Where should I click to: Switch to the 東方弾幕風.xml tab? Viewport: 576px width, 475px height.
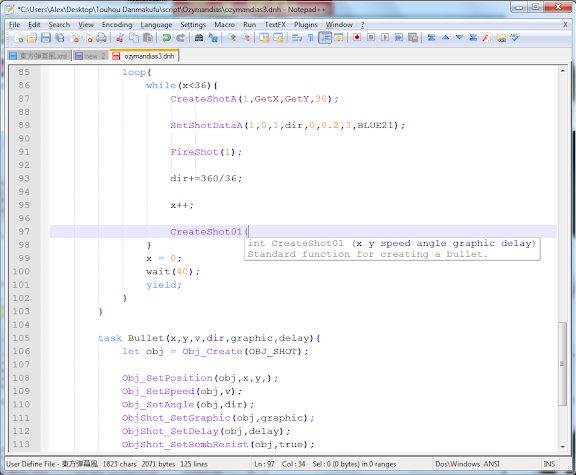[39, 56]
